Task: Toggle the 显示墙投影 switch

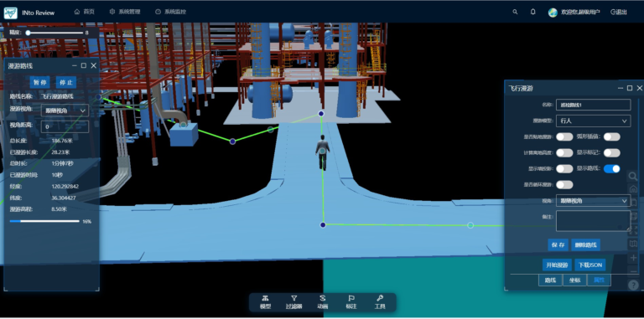Action: (564, 168)
